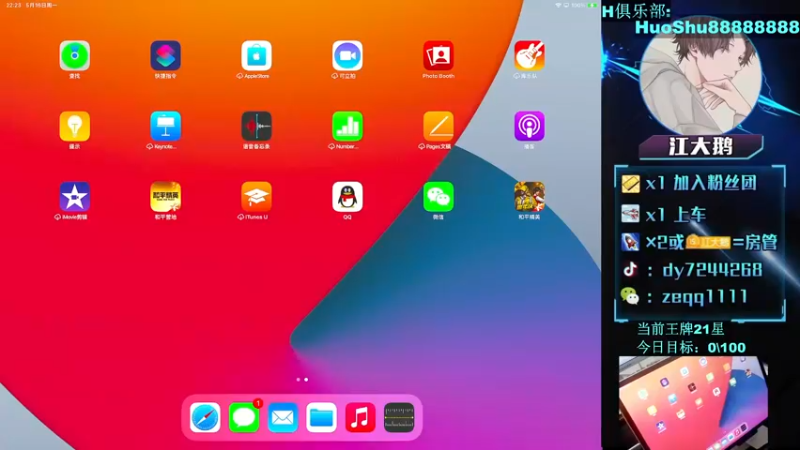Open the Shortcuts app
The image size is (800, 450).
(165, 56)
